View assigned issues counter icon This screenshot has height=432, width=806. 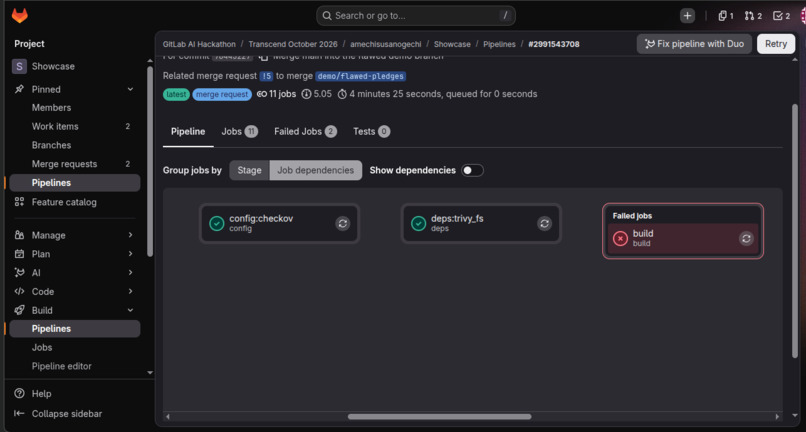pos(726,16)
